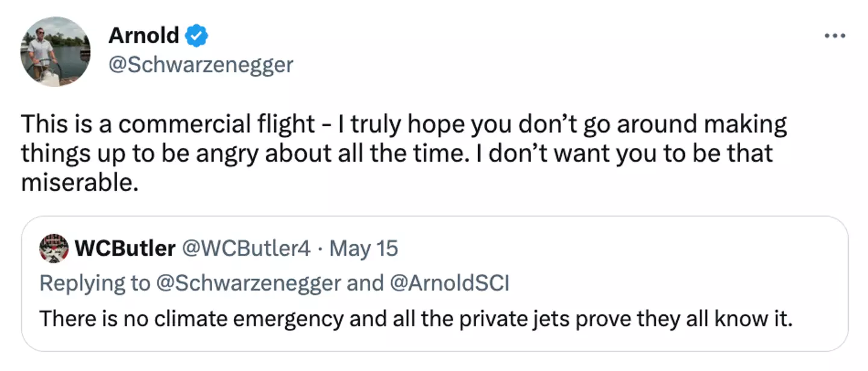Open quoted tweet about climate emergency
This screenshot has width=868, height=371.
point(434,318)
